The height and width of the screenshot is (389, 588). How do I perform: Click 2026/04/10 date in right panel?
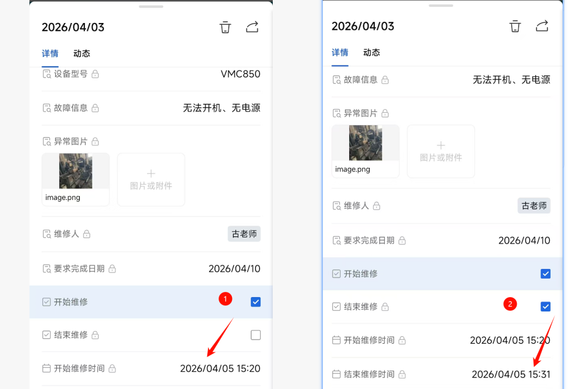524,240
